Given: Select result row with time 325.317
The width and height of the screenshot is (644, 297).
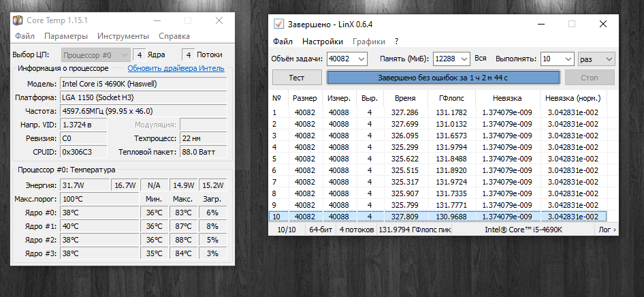Looking at the screenshot, I should pyautogui.click(x=438, y=182).
